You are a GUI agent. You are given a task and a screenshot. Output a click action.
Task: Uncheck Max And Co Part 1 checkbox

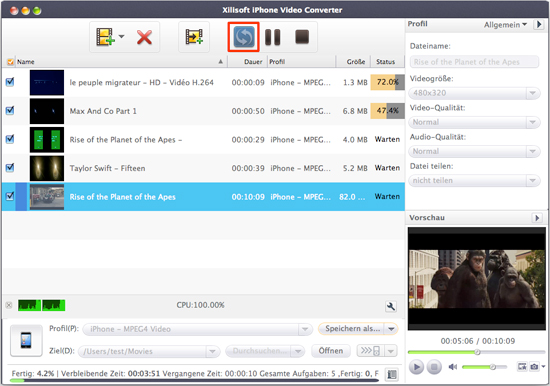point(10,111)
